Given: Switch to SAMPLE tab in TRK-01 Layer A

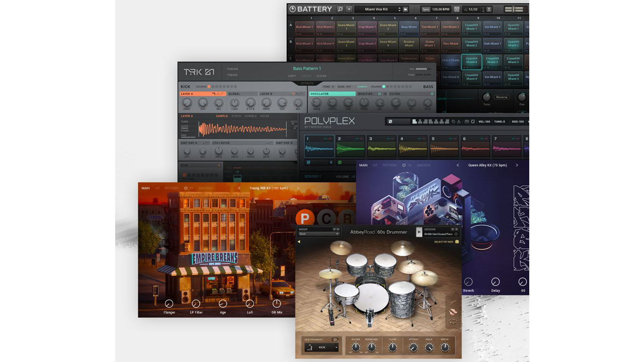Looking at the screenshot, I should click(222, 116).
